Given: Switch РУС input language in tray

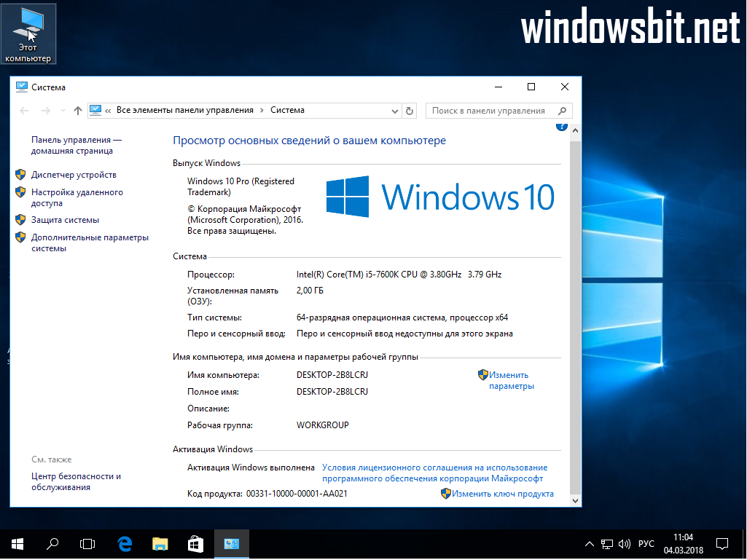Looking at the screenshot, I should click(646, 544).
